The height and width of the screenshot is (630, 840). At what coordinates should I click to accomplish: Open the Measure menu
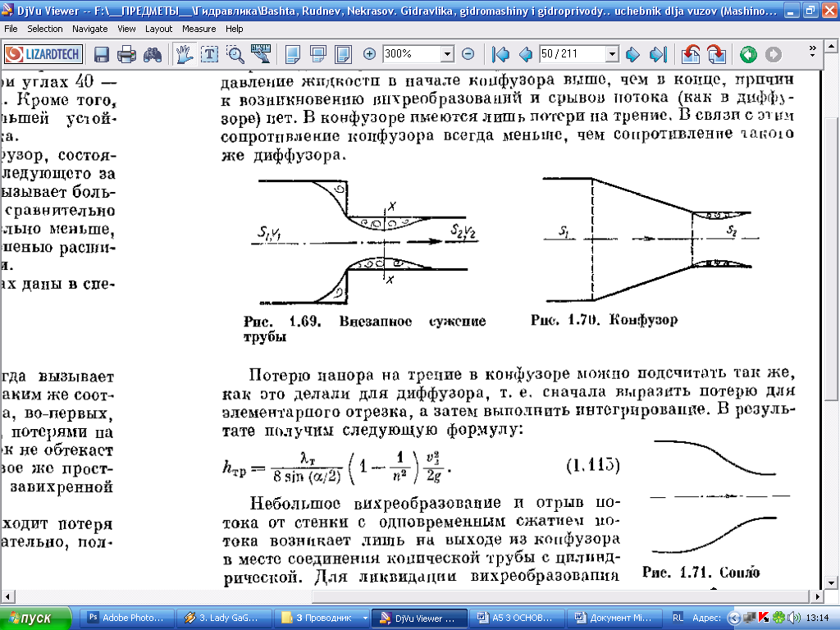[x=199, y=29]
